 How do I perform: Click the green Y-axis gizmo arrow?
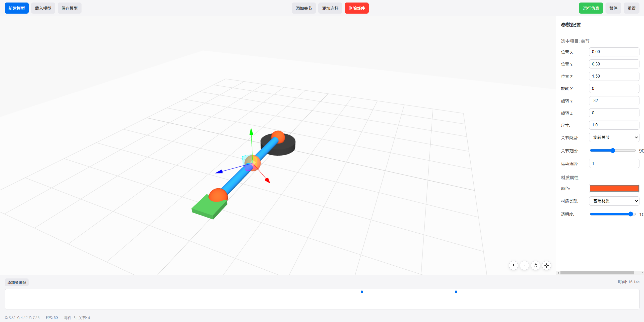tap(251, 131)
